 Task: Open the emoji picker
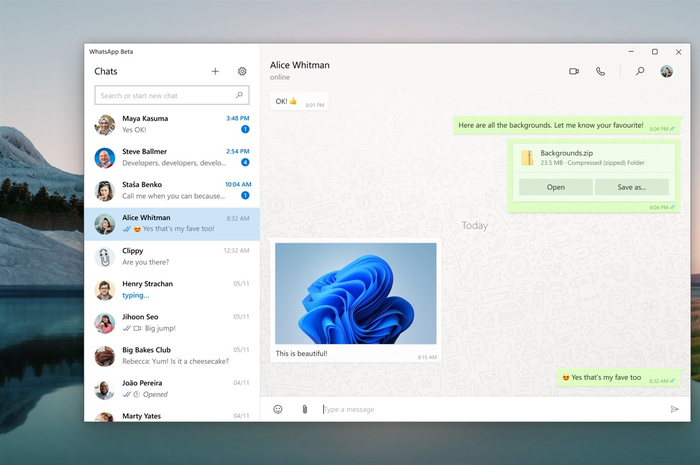278,409
